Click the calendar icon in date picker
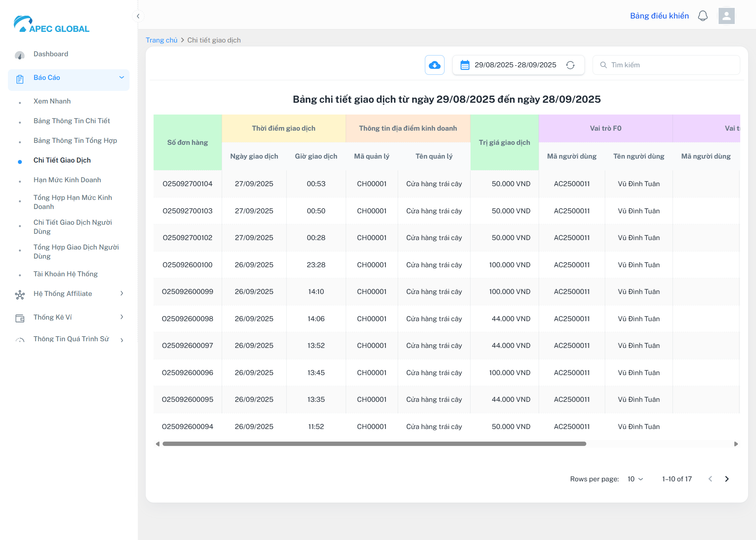 coord(465,65)
